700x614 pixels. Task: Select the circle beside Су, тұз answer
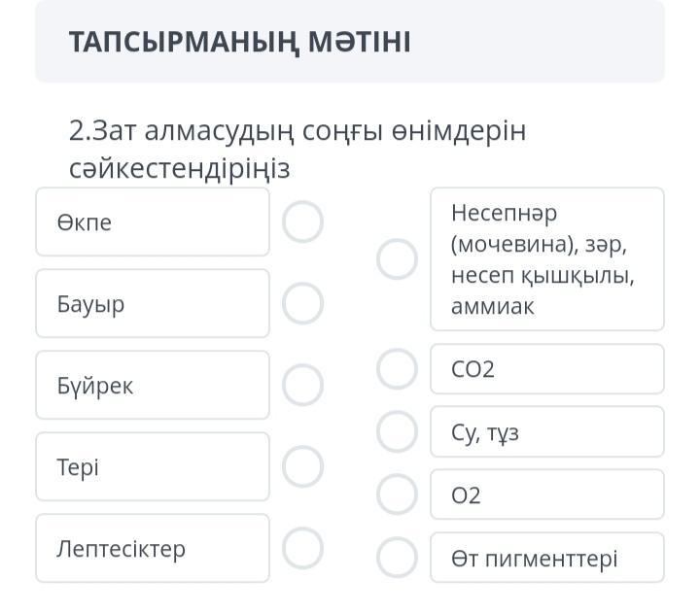pyautogui.click(x=397, y=432)
